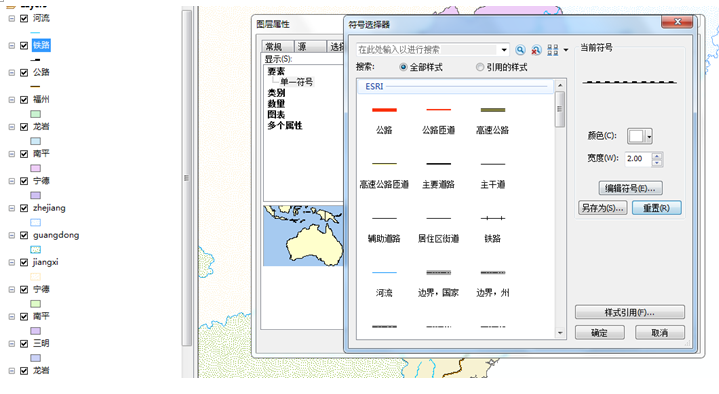The width and height of the screenshot is (719, 394).
Task: Collapse the 铁路 layer tree node
Action: pyautogui.click(x=11, y=45)
